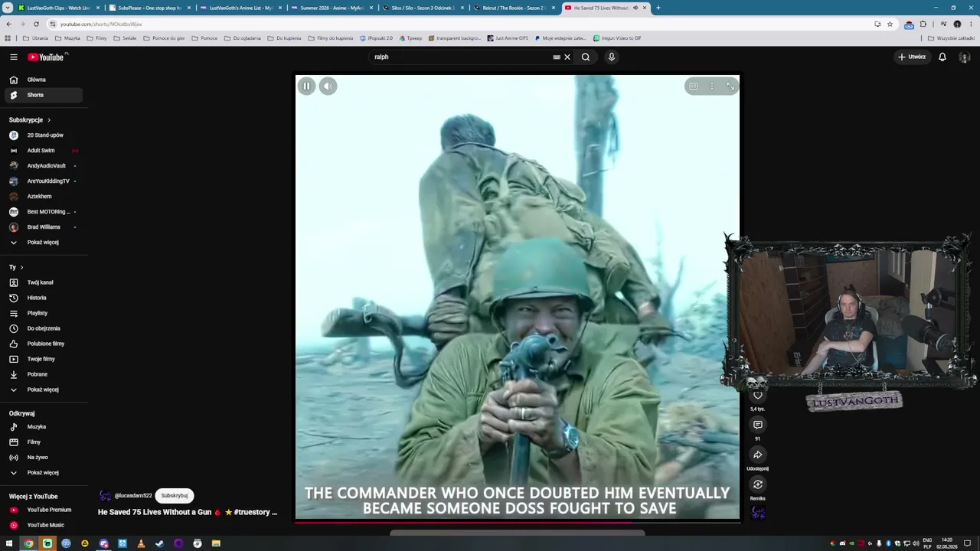Open the Aztekhem channel
The image size is (980, 551).
click(43, 197)
